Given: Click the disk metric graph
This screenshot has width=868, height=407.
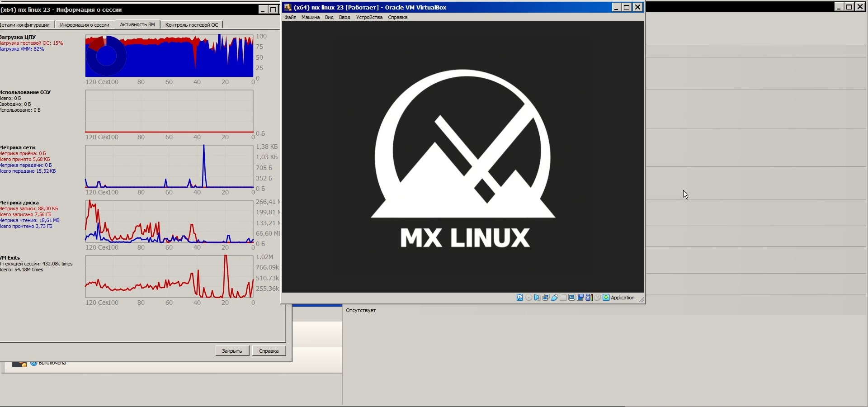Looking at the screenshot, I should [x=169, y=222].
